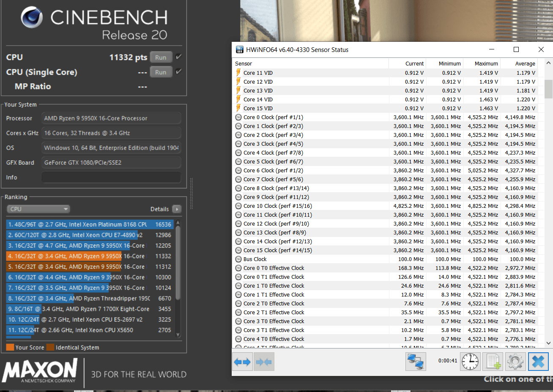Click the HWiNFO scrollbar up arrow
Image resolution: width=553 pixels, height=392 pixels.
tap(548, 63)
